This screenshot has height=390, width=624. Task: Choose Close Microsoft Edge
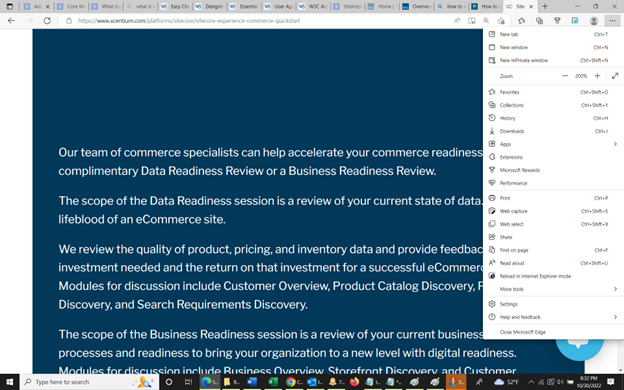553,332
